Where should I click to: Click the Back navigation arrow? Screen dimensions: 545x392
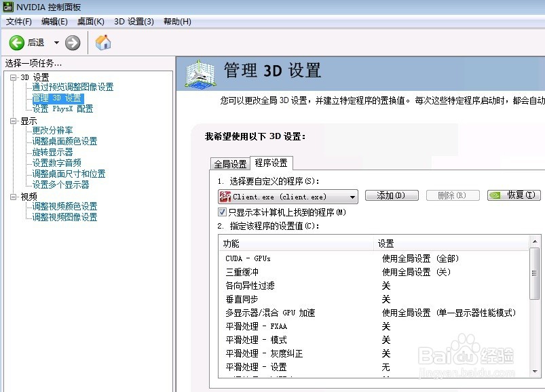point(17,42)
